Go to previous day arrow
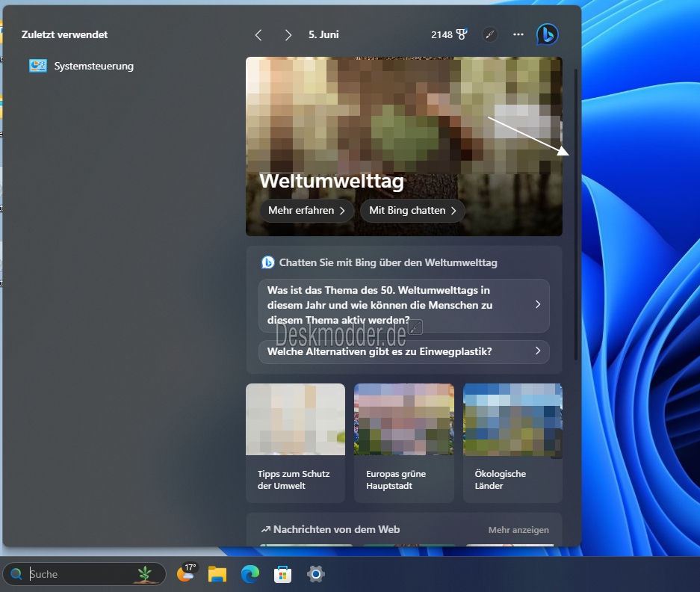The height and width of the screenshot is (592, 700). coord(258,35)
